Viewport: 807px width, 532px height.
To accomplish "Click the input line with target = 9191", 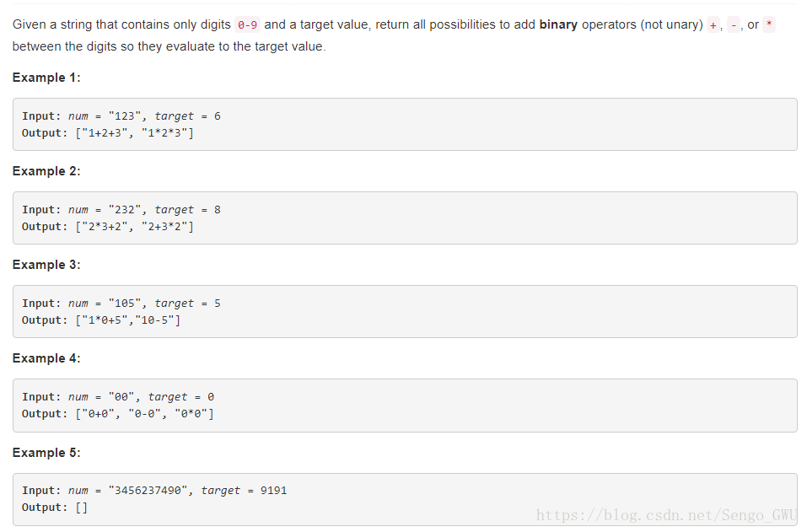I will tap(154, 491).
